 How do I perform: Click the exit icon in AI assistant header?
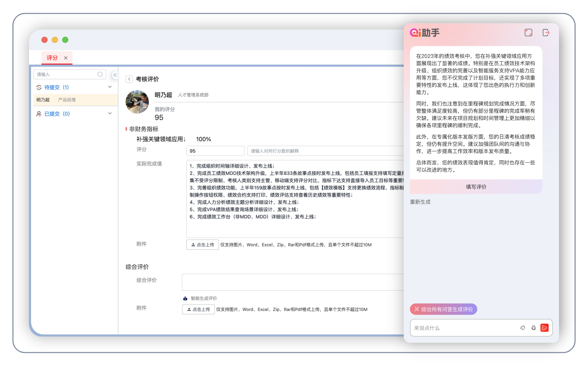546,33
